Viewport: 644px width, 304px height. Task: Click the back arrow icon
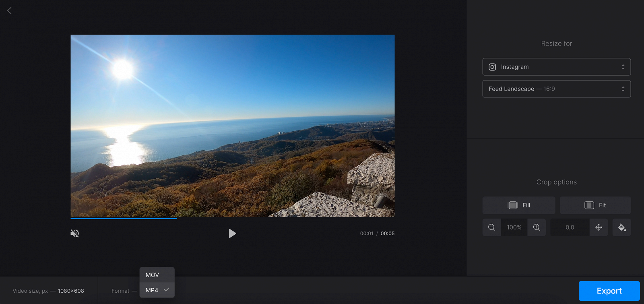(9, 11)
